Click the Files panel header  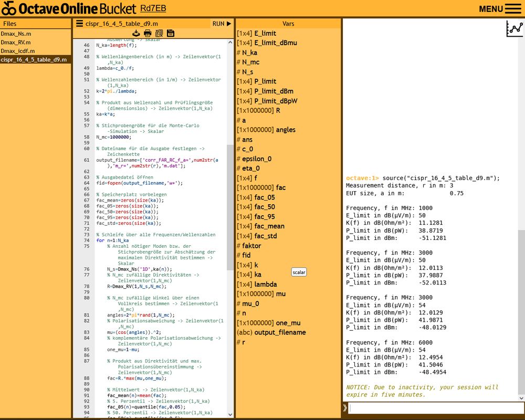(36, 24)
